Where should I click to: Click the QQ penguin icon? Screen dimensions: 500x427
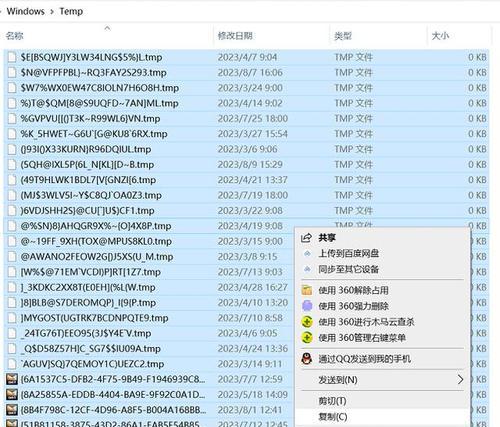click(307, 359)
